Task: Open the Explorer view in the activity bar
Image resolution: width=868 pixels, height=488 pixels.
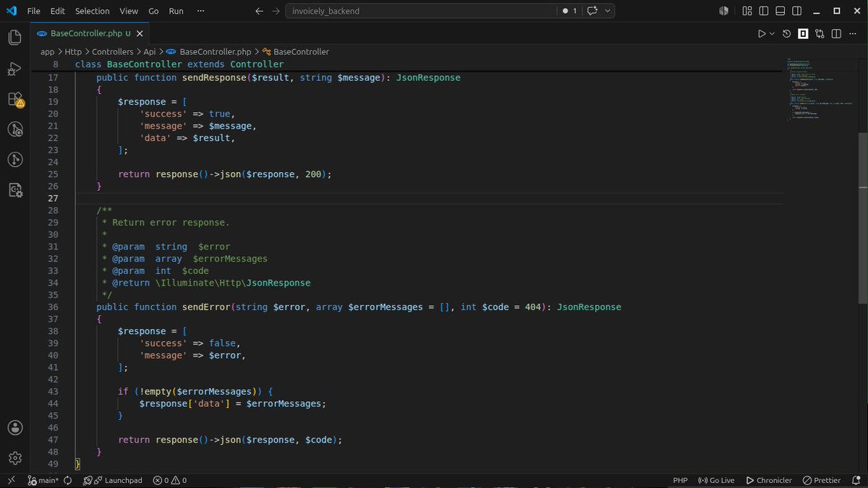Action: (x=15, y=37)
